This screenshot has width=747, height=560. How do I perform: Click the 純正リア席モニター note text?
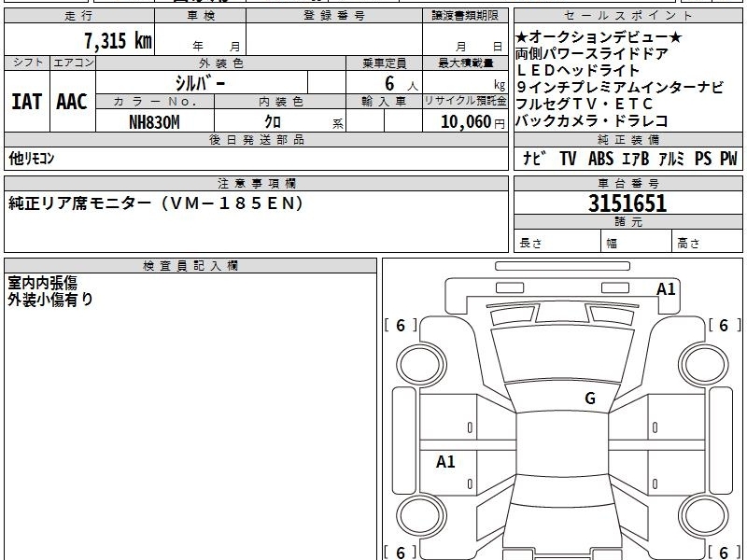156,203
